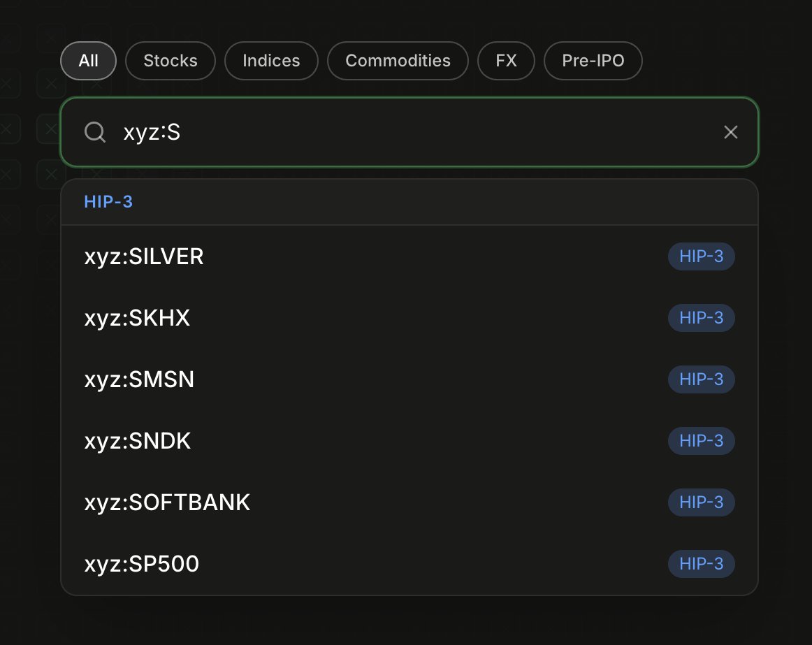
Task: Click HIP-3 badge on xyz:SP500 row
Action: (701, 564)
